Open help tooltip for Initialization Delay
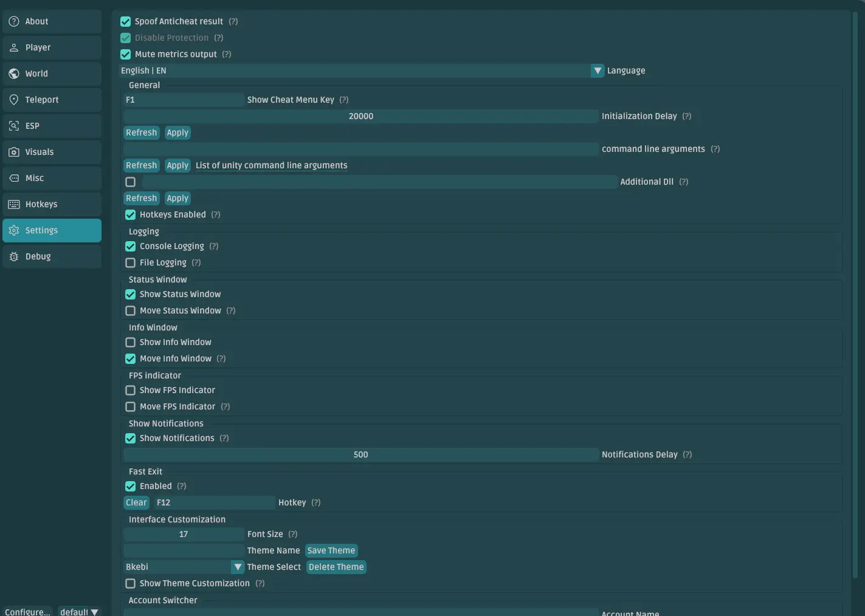 pyautogui.click(x=687, y=116)
